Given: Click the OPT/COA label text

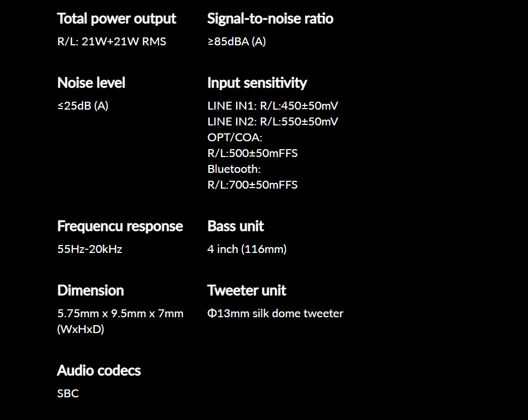Looking at the screenshot, I should [234, 138].
